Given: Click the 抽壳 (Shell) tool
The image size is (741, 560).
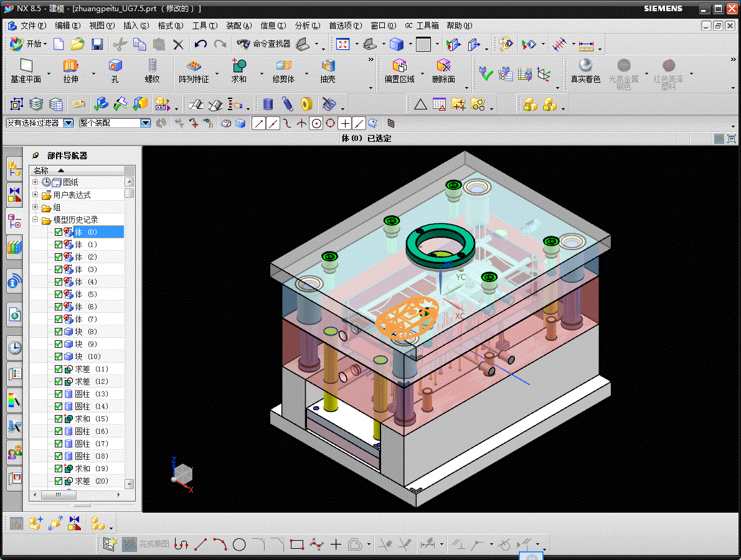Looking at the screenshot, I should pos(328,71).
